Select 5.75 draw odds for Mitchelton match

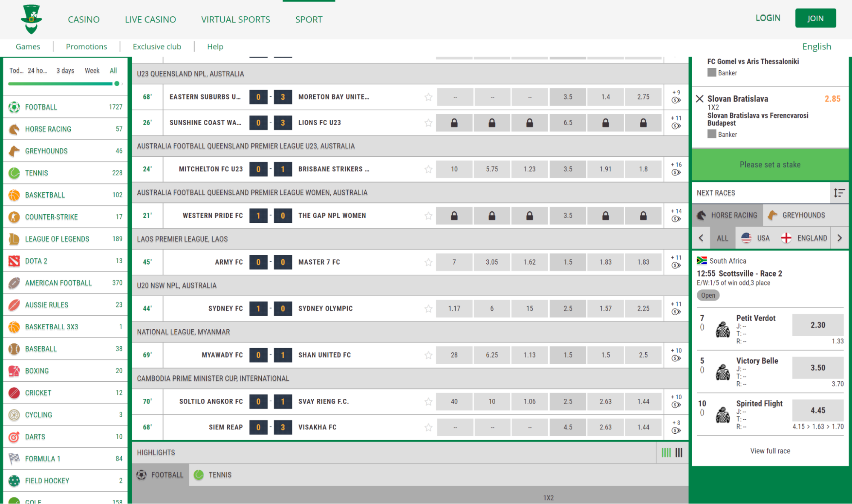point(492,169)
